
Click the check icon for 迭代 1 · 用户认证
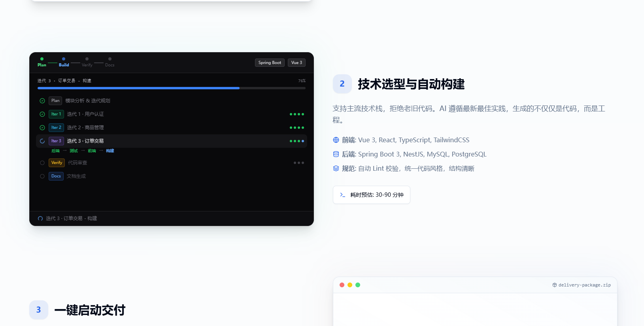click(x=42, y=114)
